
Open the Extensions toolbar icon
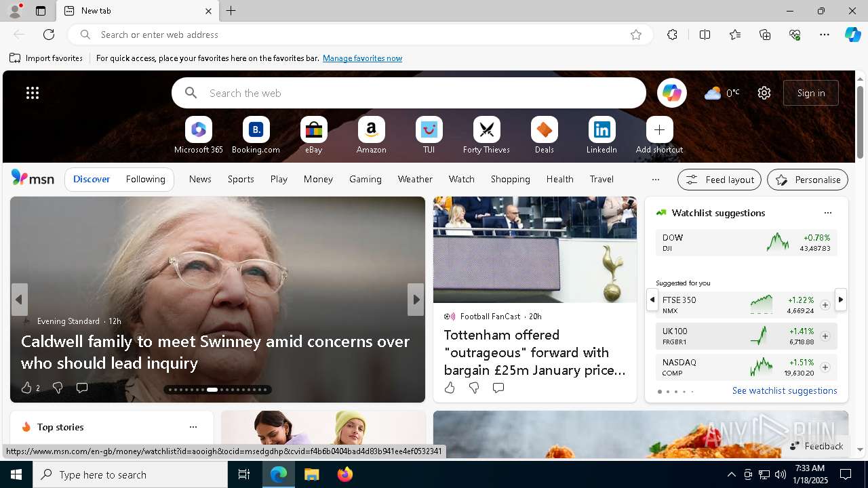[x=672, y=35]
